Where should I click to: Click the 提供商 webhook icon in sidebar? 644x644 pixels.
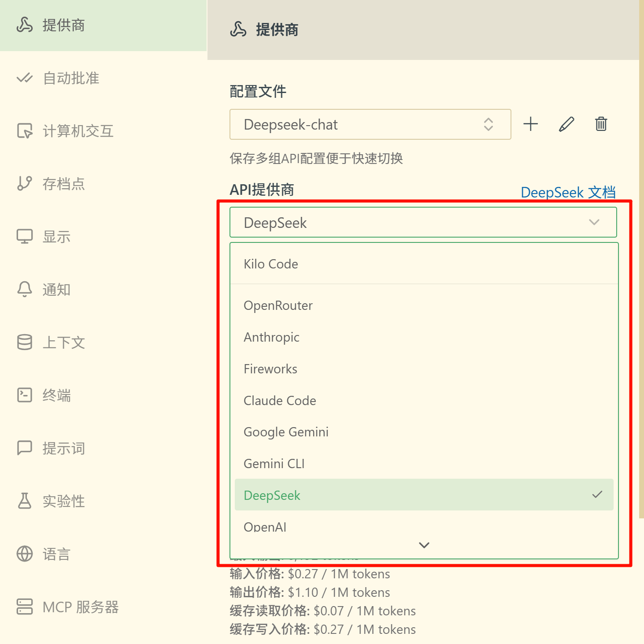point(25,25)
